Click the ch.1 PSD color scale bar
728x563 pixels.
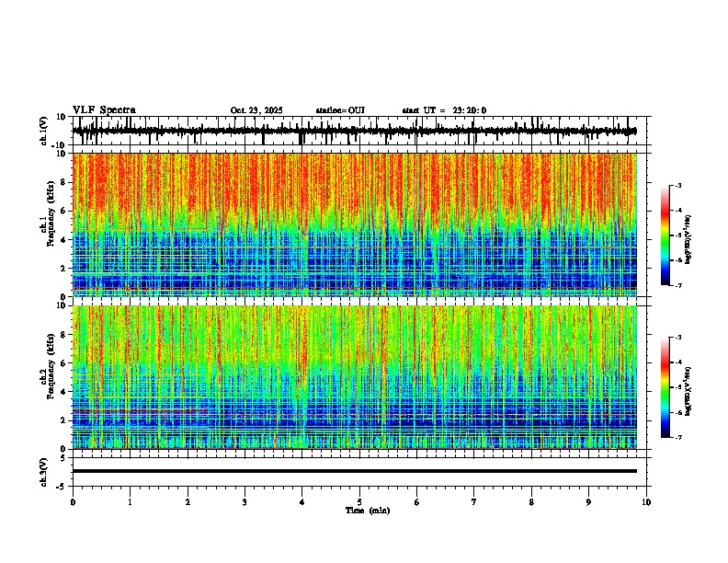[665, 236]
